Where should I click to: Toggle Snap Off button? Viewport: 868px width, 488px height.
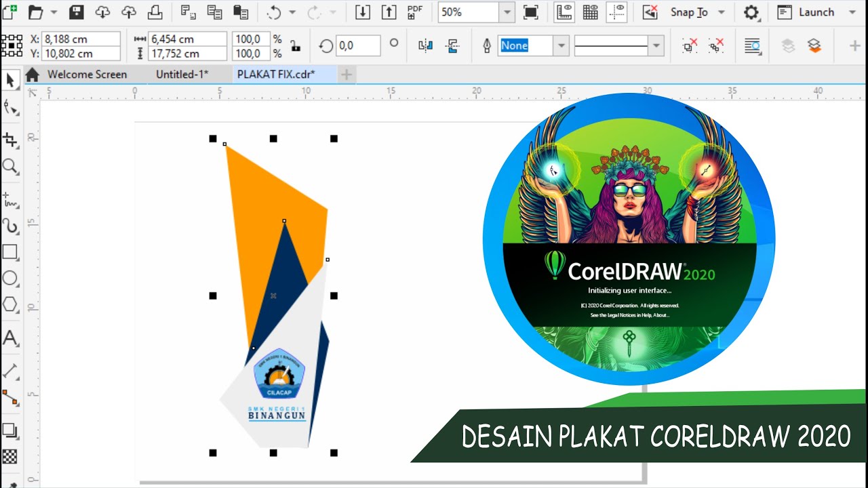650,12
